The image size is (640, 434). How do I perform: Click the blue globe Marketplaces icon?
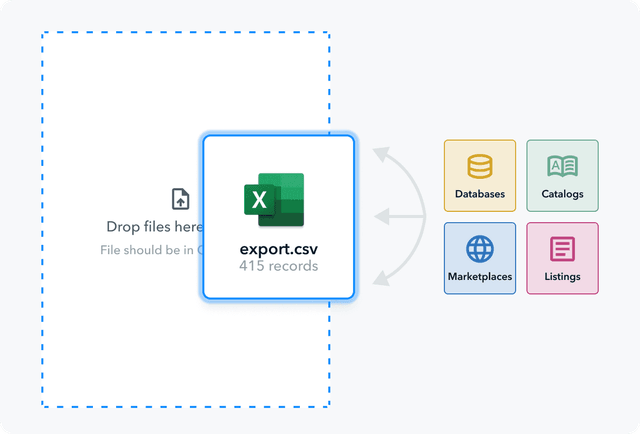click(x=480, y=249)
